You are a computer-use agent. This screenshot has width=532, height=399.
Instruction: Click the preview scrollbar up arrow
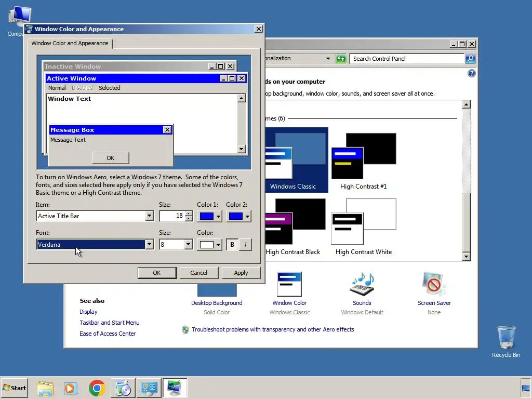241,98
